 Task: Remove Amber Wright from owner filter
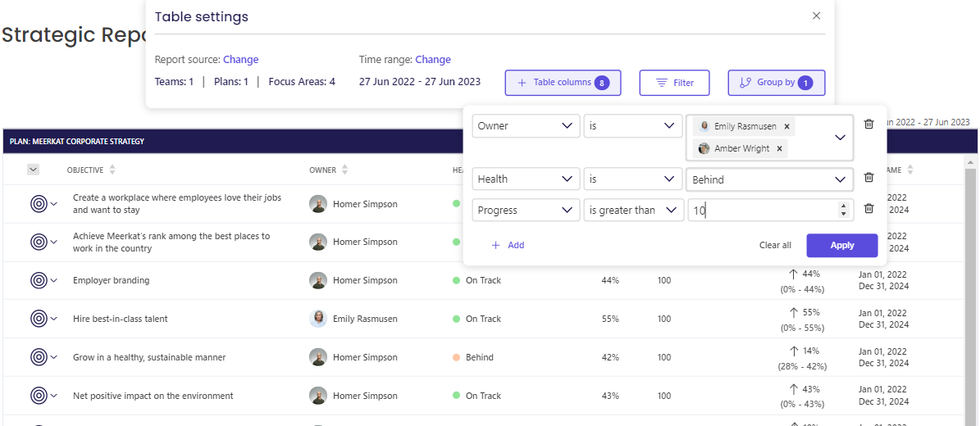coord(779,149)
